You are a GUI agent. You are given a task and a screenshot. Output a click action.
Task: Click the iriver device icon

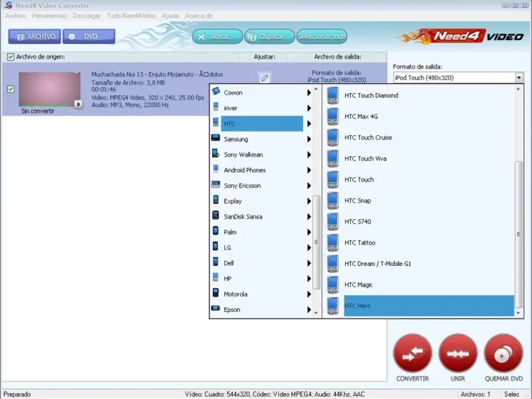tap(215, 107)
